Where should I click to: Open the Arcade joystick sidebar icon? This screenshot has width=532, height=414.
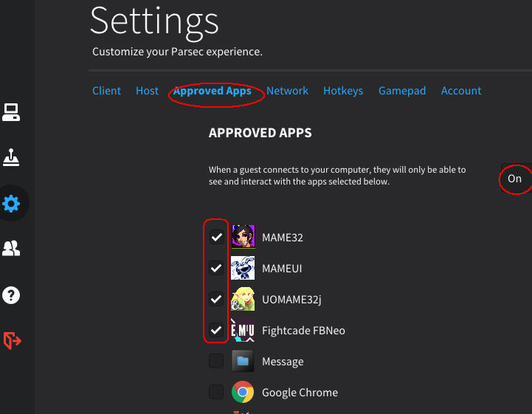(x=11, y=157)
